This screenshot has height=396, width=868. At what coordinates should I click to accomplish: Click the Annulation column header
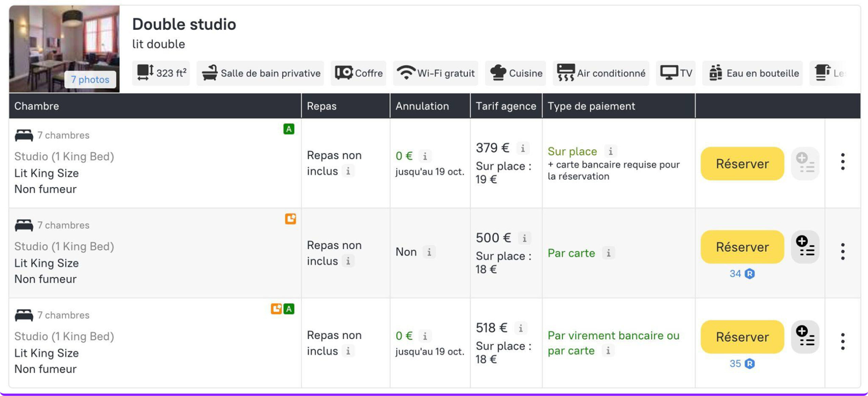pos(422,106)
